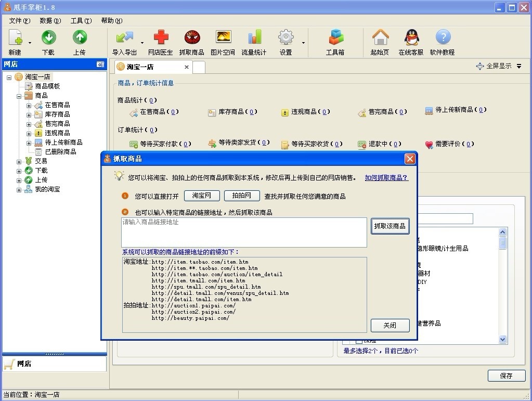This screenshot has width=532, height=401.
Task: Click 售完商品 icon in statistics
Action: point(361,113)
